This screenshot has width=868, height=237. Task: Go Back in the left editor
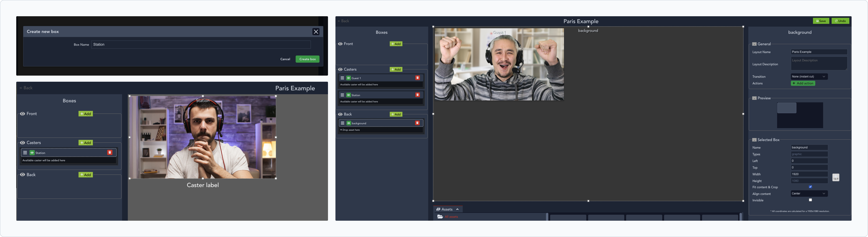pos(26,88)
